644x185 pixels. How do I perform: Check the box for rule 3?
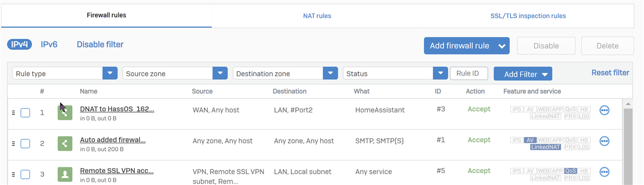click(x=25, y=174)
